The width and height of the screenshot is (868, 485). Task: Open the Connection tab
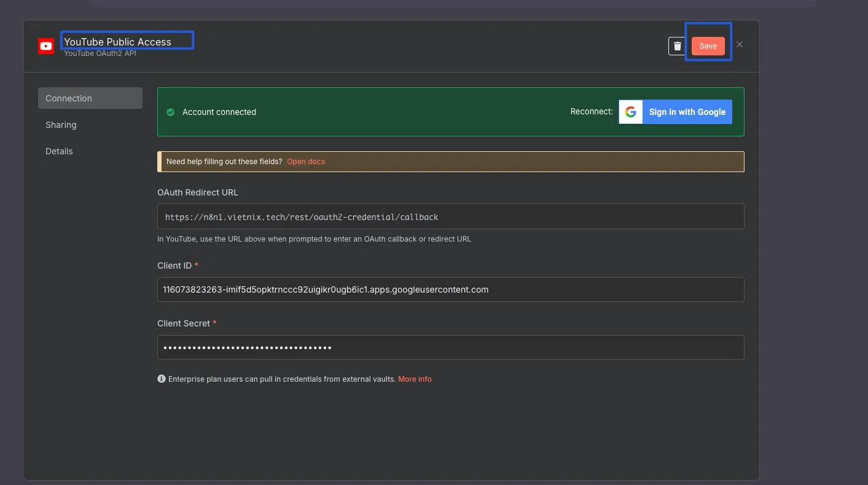(x=90, y=98)
